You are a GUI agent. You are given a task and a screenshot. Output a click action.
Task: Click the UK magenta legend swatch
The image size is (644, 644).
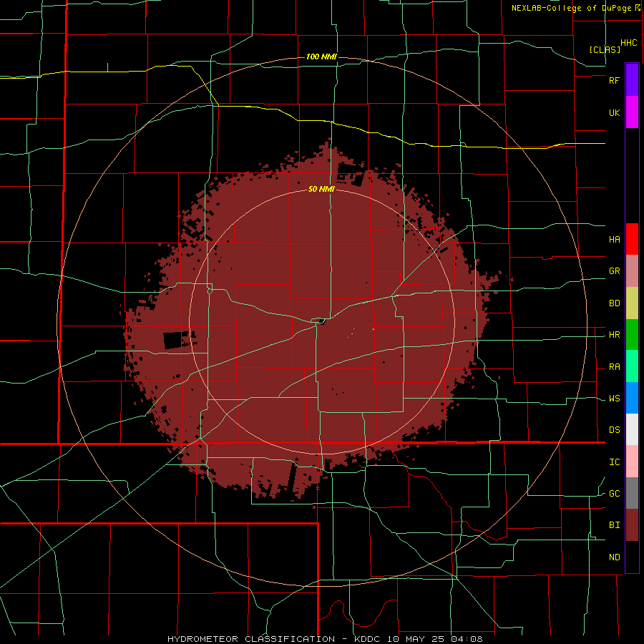coord(632,112)
